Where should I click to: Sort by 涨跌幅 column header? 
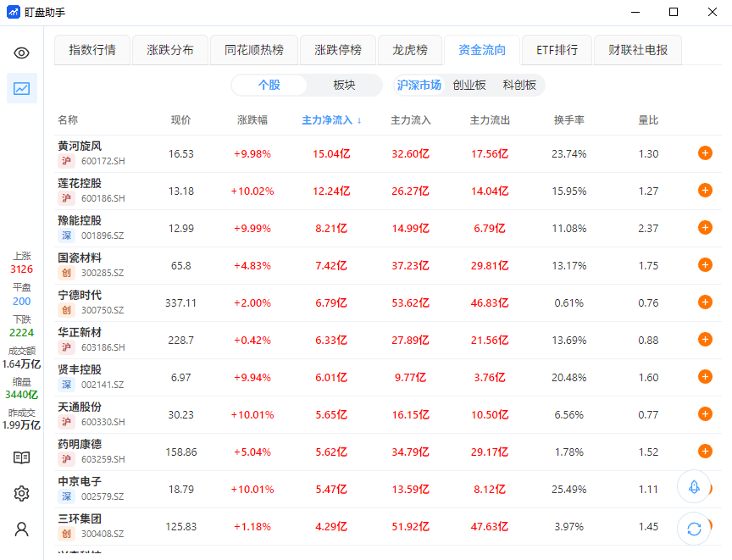(x=252, y=120)
